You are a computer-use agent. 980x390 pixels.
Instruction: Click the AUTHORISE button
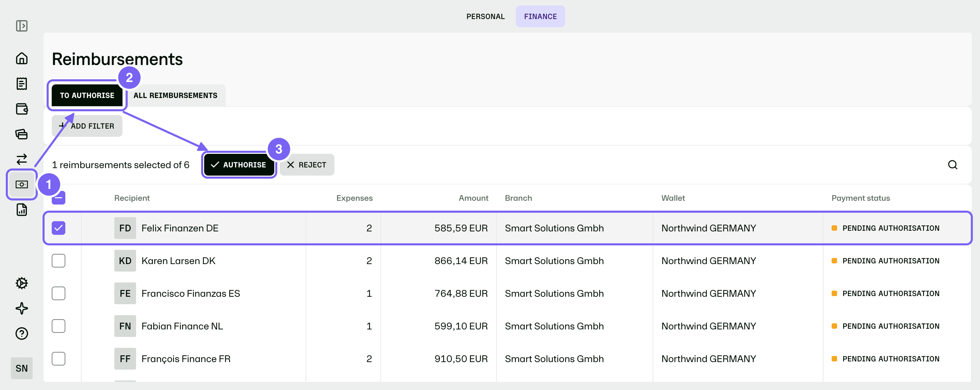click(239, 165)
